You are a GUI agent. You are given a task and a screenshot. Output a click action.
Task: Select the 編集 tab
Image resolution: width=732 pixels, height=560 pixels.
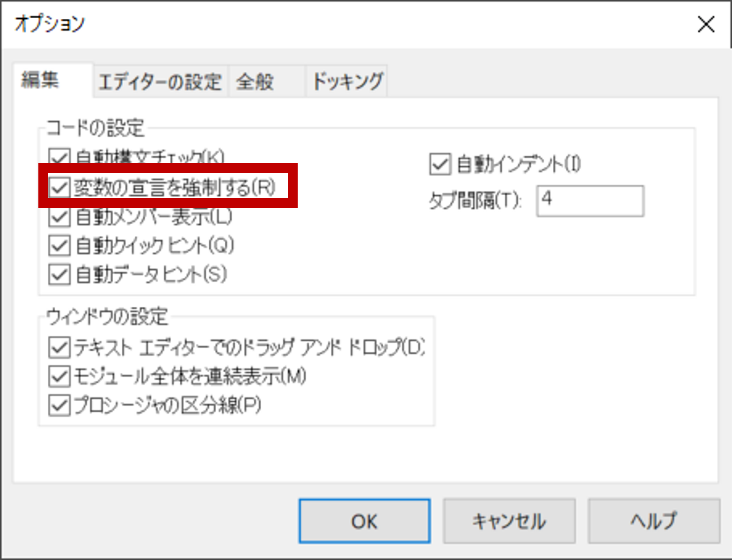coord(41,80)
